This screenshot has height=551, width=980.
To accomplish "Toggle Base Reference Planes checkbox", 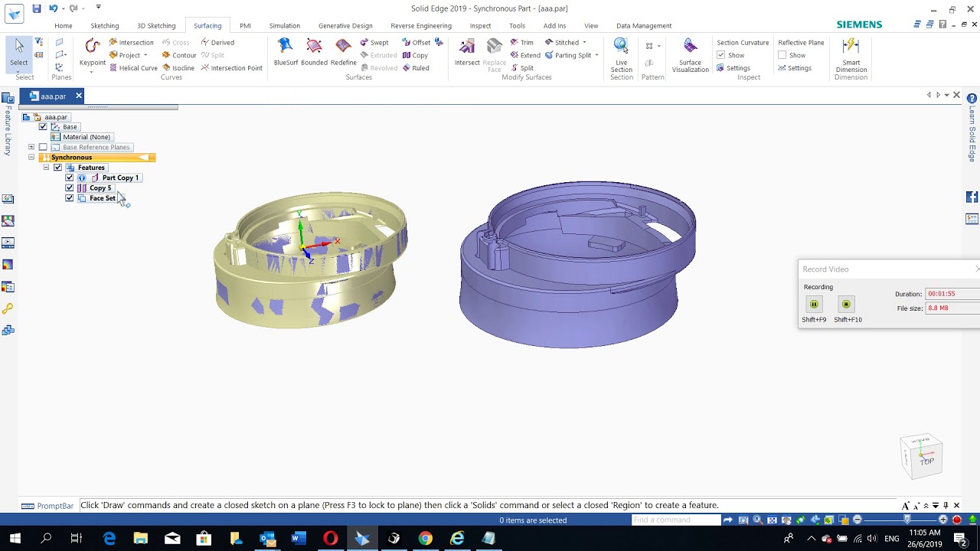I will click(x=43, y=147).
